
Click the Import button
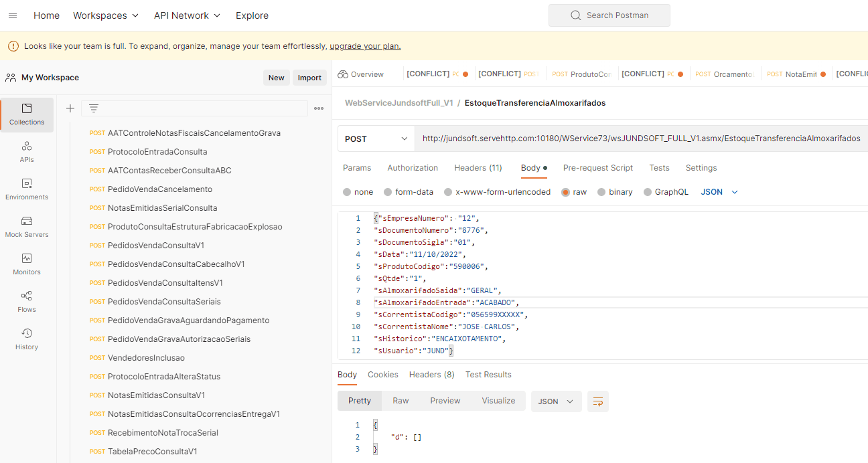[x=309, y=78]
